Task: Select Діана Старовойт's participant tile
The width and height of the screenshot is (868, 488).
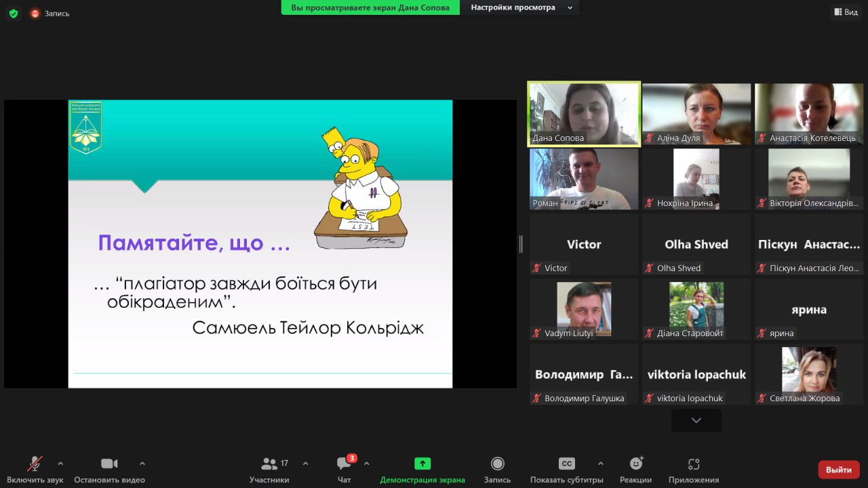Action: pos(696,309)
